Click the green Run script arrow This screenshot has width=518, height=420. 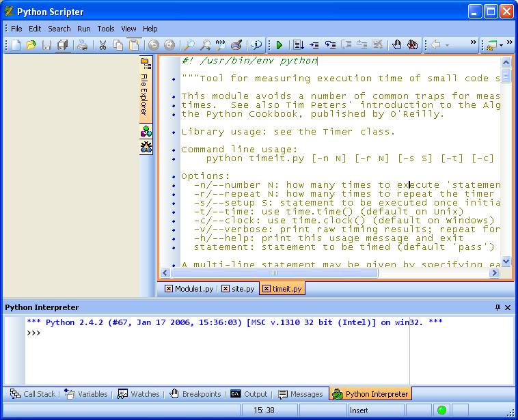pyautogui.click(x=279, y=45)
